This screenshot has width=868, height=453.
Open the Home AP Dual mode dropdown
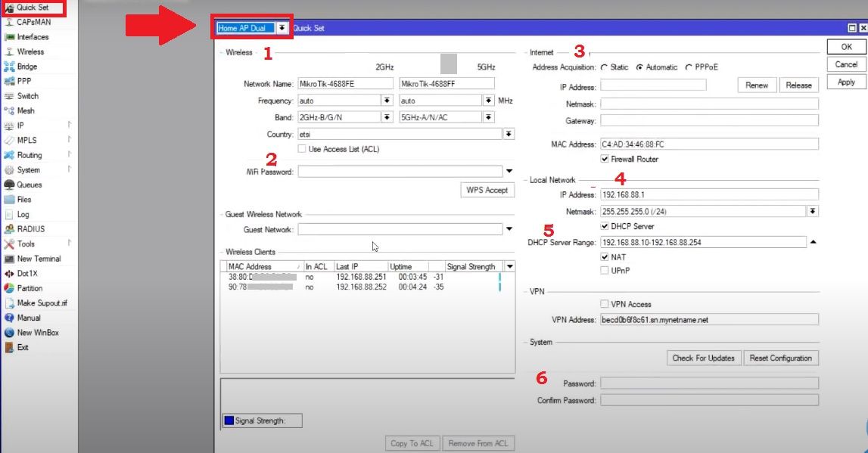[x=282, y=28]
